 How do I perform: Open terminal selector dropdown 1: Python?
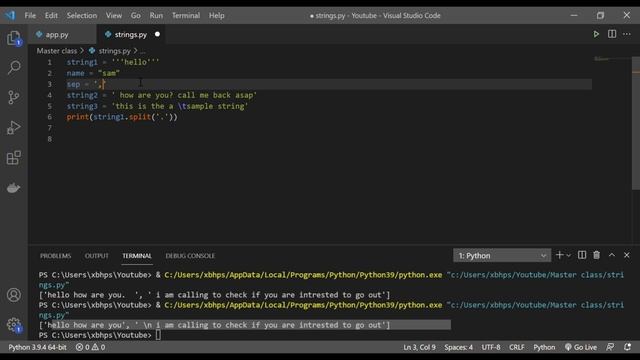502,256
